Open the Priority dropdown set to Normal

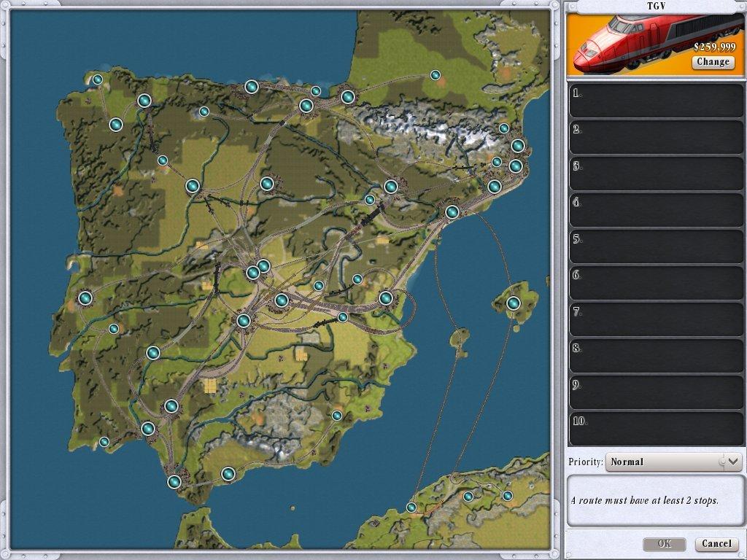[673, 462]
